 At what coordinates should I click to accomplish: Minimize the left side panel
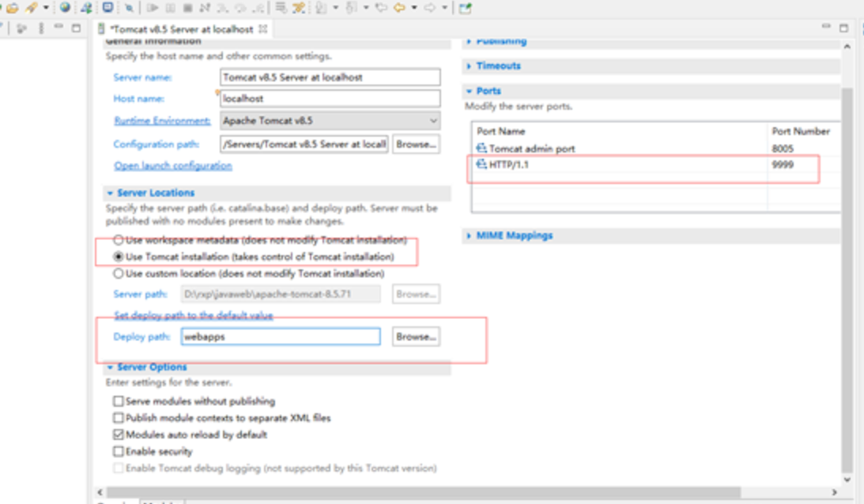tap(58, 26)
